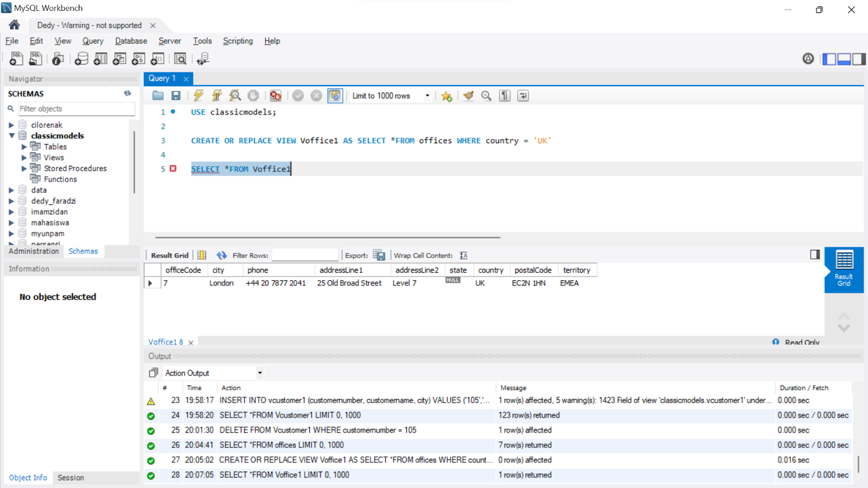Toggle the autocommit mode button
The width and height of the screenshot is (868, 488).
tap(335, 96)
